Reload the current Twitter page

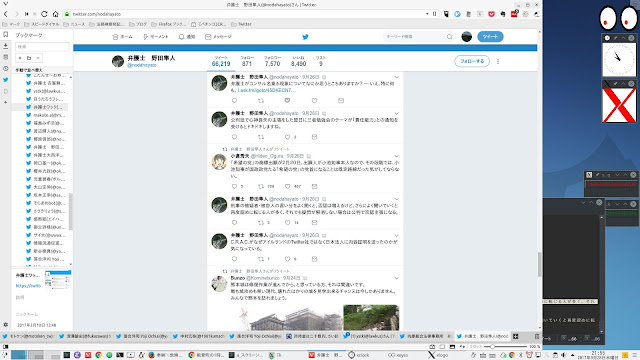[x=44, y=14]
